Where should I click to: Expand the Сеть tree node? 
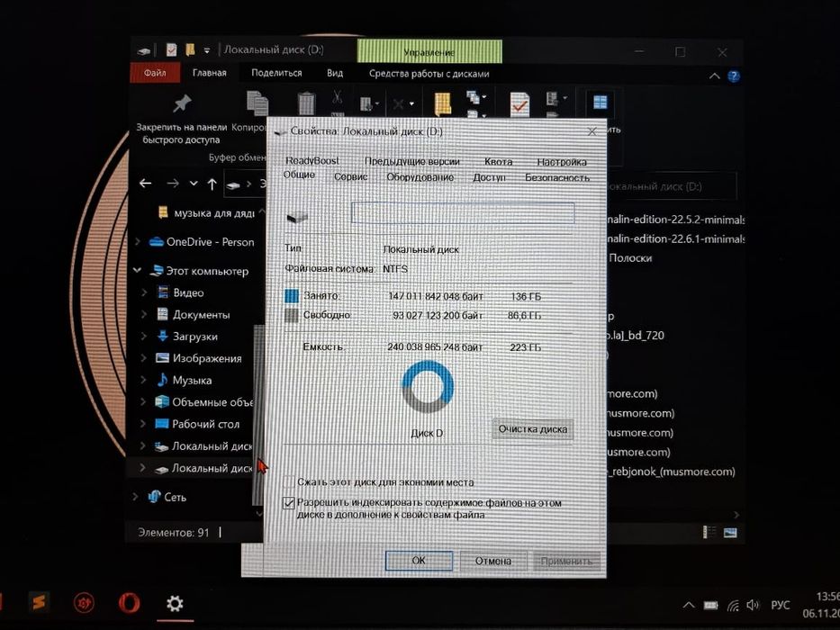(136, 497)
